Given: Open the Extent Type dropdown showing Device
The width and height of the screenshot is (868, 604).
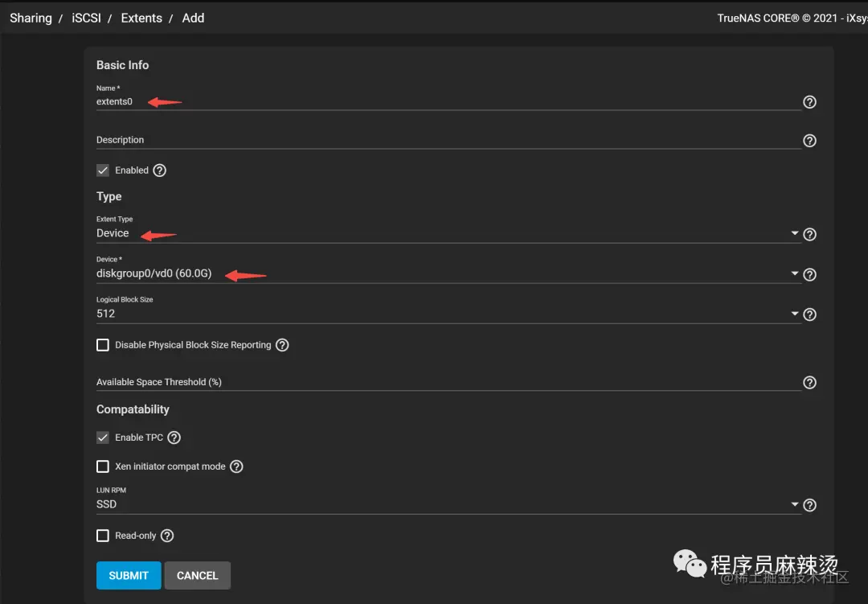Looking at the screenshot, I should pyautogui.click(x=448, y=233).
